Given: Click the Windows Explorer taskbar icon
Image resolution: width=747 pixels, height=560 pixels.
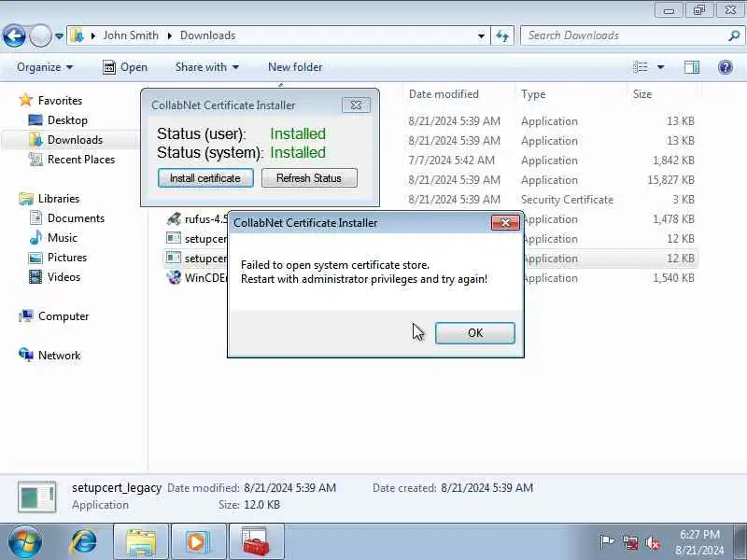Looking at the screenshot, I should [141, 542].
